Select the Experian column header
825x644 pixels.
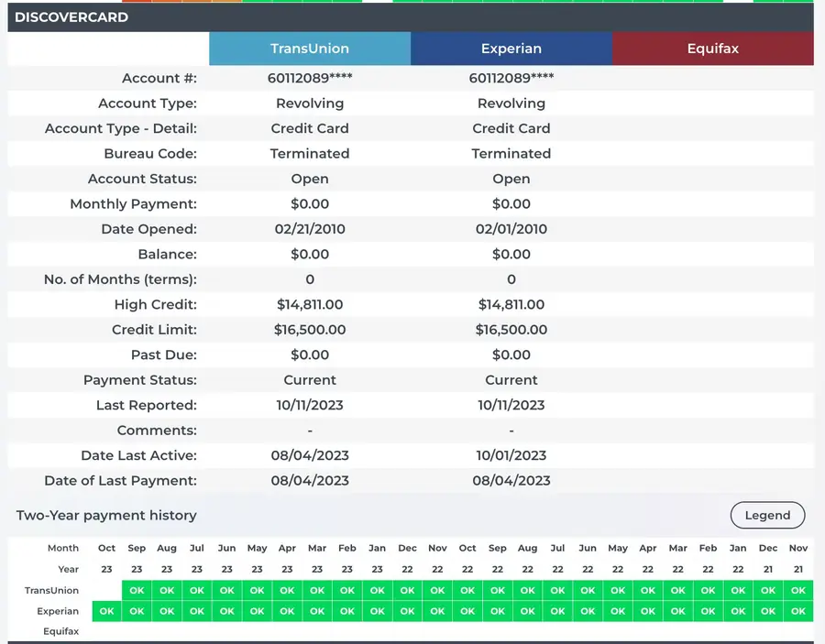(x=511, y=49)
